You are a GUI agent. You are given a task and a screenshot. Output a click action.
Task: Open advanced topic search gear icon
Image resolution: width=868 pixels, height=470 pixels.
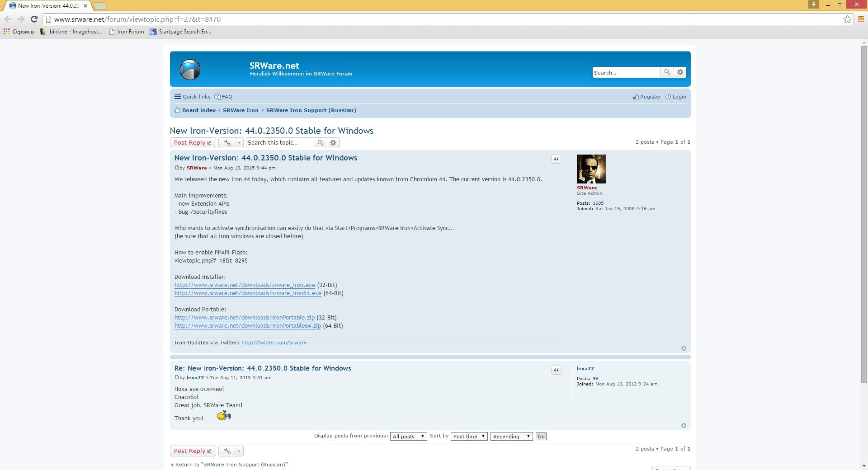[x=333, y=143]
